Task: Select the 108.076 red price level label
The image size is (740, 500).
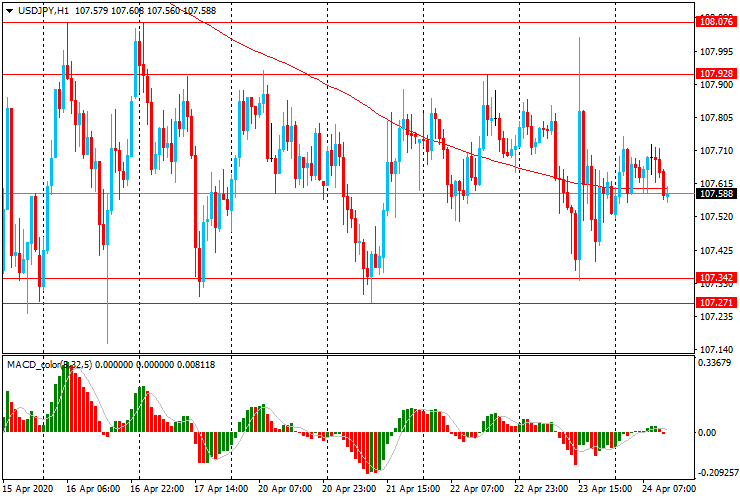Action: [716, 22]
